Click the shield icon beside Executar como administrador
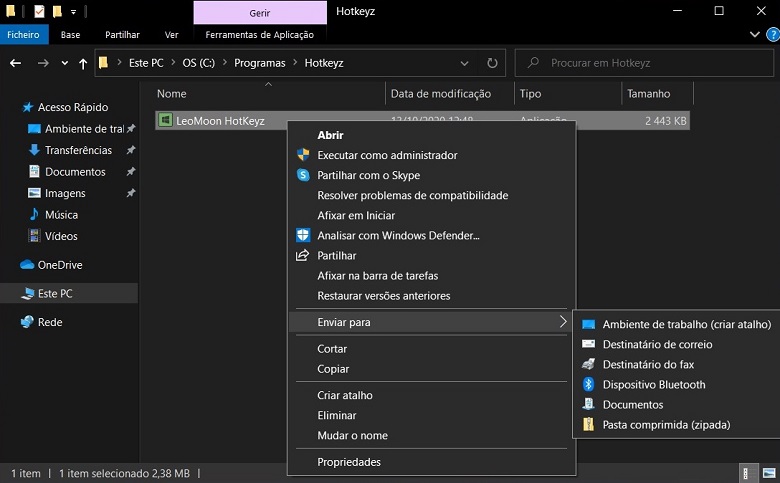Viewport: 780px width, 483px height. [303, 155]
